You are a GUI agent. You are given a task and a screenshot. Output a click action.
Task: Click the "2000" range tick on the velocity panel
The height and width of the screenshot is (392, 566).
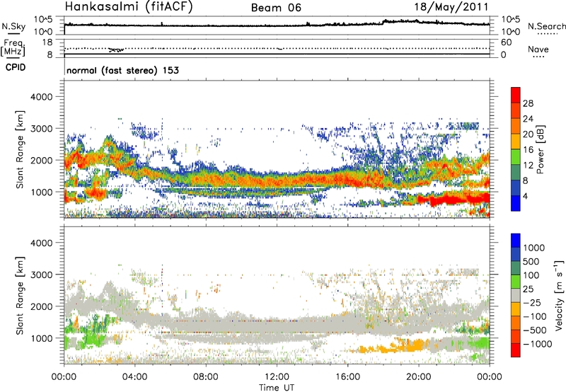pos(42,306)
